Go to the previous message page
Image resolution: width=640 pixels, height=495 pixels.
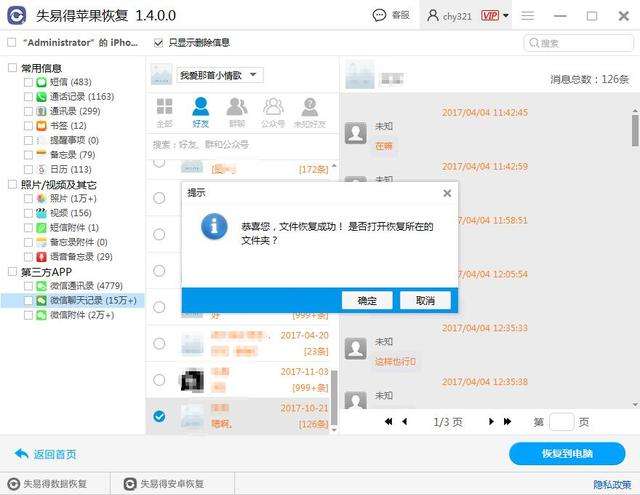click(x=404, y=422)
